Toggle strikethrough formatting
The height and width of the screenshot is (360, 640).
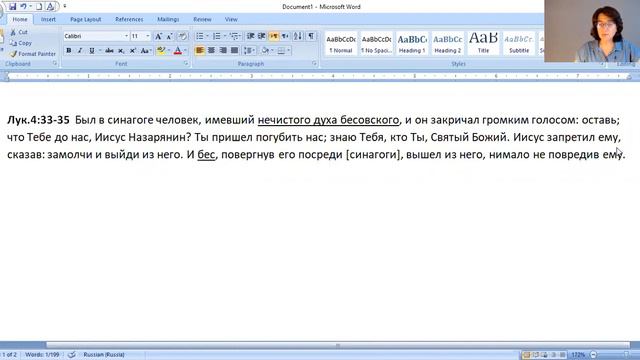pyautogui.click(x=109, y=51)
